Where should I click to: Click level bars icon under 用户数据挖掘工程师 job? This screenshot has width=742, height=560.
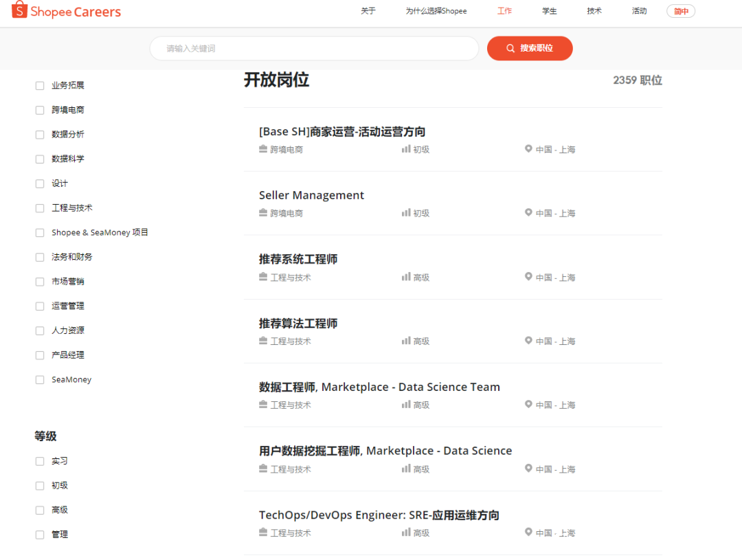pos(406,469)
